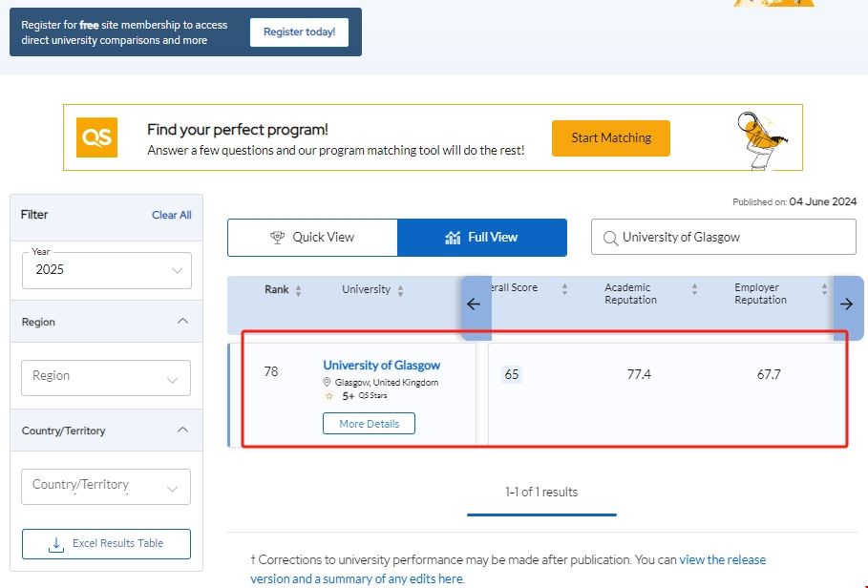Click the right arrow scroll columns button
Screen dimensions: 868x588
click(x=846, y=304)
